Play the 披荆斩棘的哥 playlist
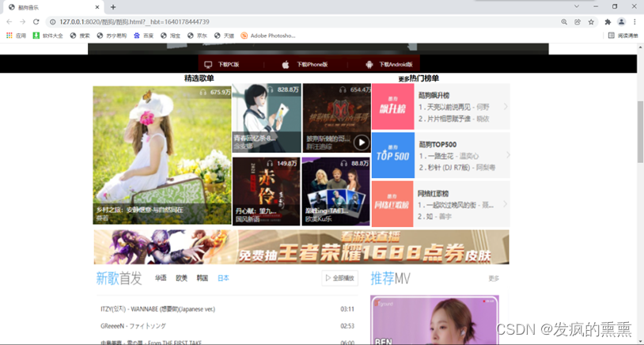644x345 pixels. click(x=362, y=142)
